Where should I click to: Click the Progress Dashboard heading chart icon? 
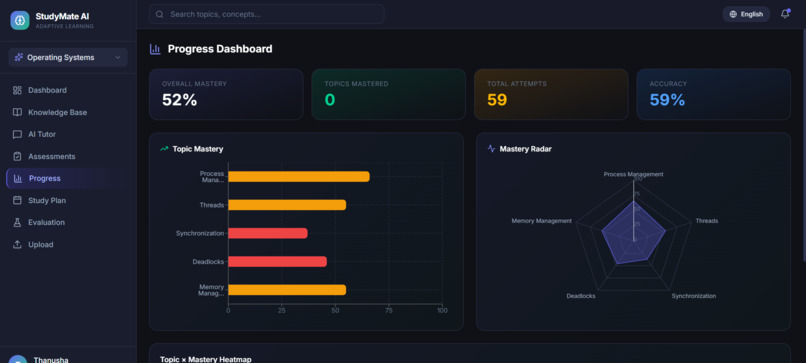(155, 49)
